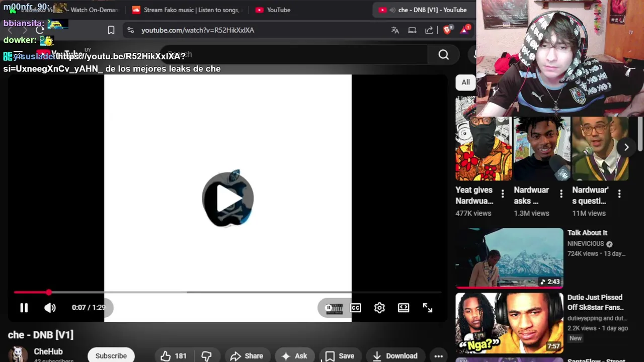
Task: Switch to the plain "YouTube" tab
Action: tap(273, 10)
